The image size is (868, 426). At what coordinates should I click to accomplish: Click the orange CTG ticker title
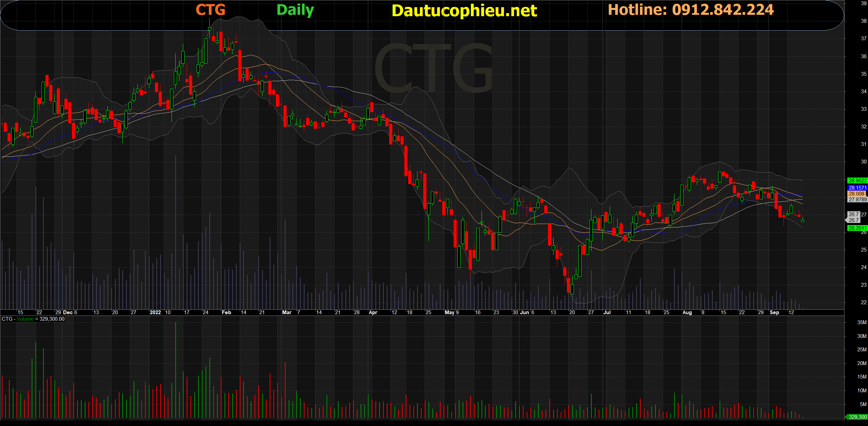pos(210,10)
